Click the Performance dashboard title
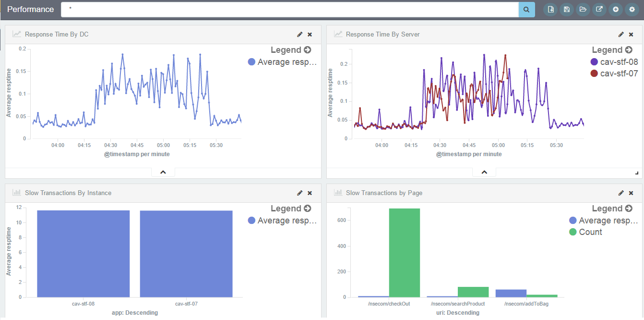This screenshot has height=320, width=644. (x=31, y=10)
